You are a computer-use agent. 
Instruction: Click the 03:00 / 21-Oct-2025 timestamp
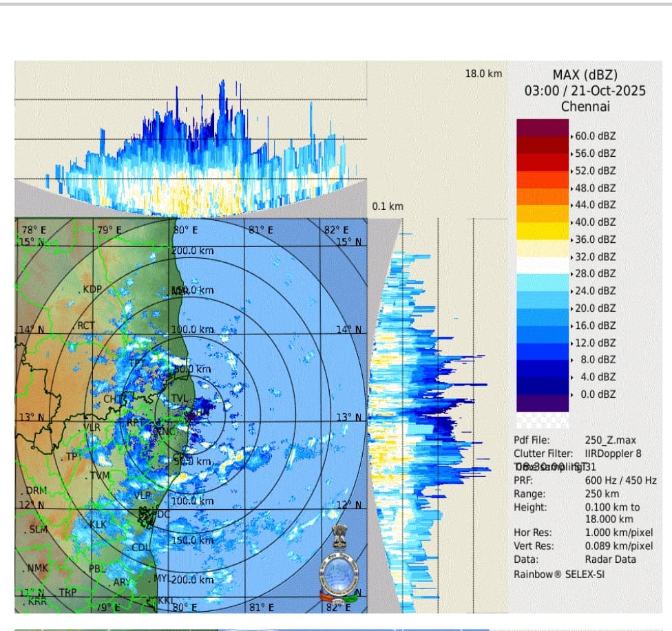pos(585,91)
